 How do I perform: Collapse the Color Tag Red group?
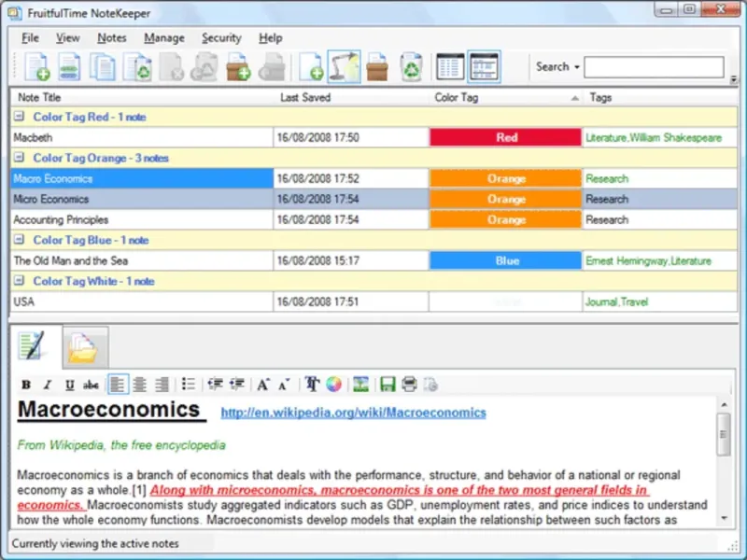[19, 118]
